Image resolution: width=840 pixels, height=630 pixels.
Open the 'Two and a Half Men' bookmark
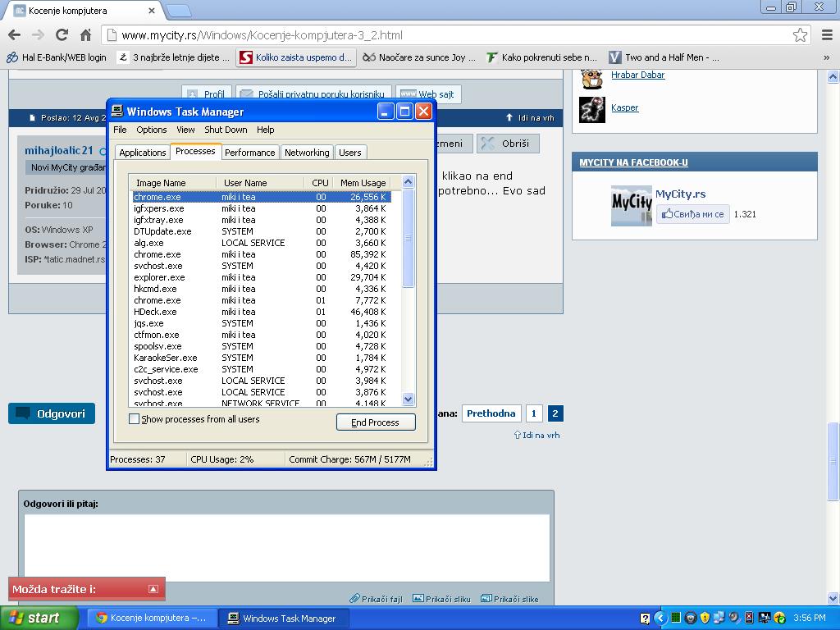pos(664,57)
